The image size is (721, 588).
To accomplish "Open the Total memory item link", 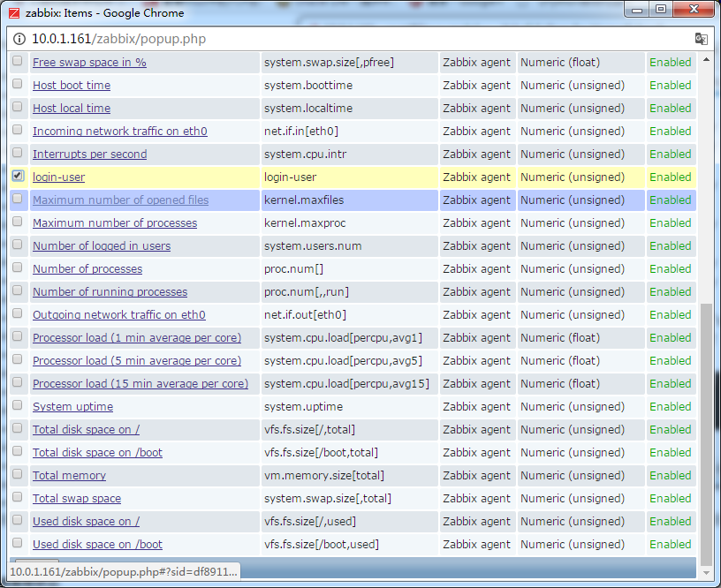I will click(x=70, y=476).
